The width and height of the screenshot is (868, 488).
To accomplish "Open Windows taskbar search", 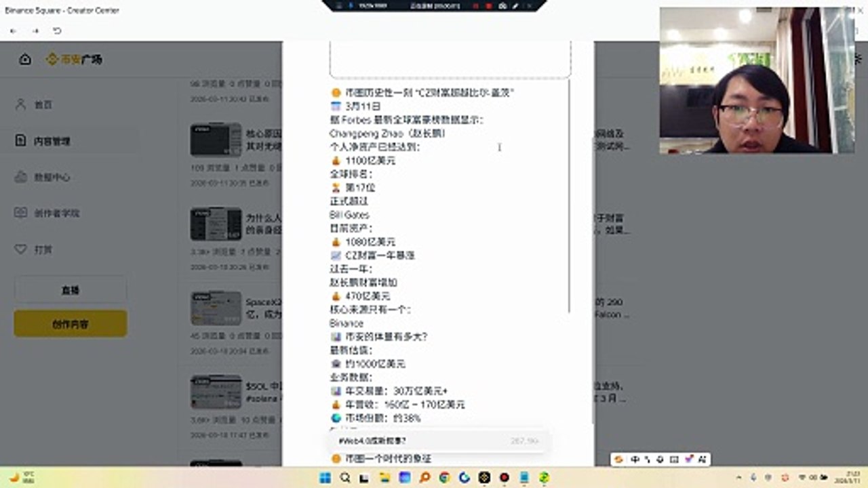I will pos(344,477).
